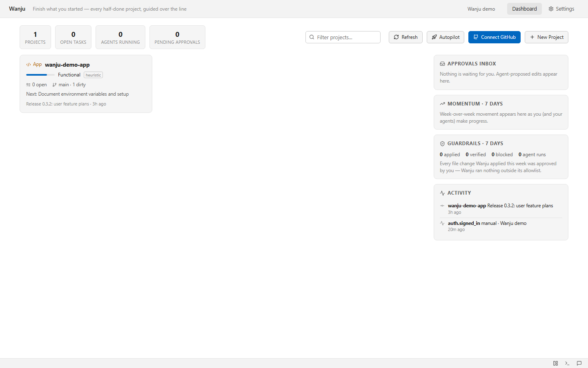
Task: Click the Approvals Inbox tray icon
Action: pyautogui.click(x=442, y=64)
